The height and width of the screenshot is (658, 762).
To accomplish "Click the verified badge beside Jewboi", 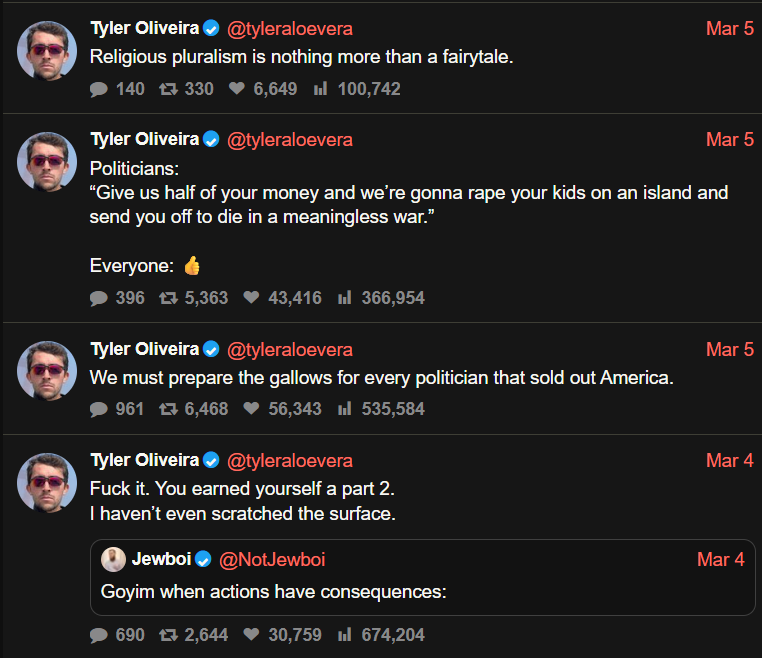I will [x=203, y=560].
